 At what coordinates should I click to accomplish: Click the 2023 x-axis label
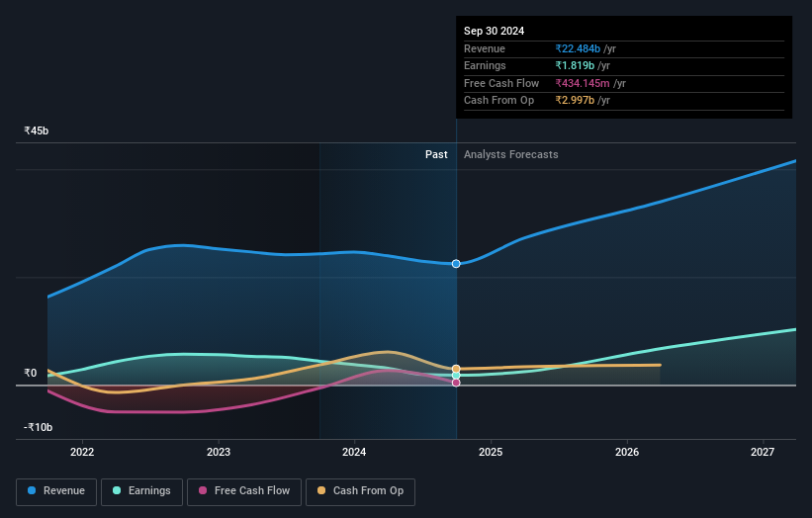point(219,453)
